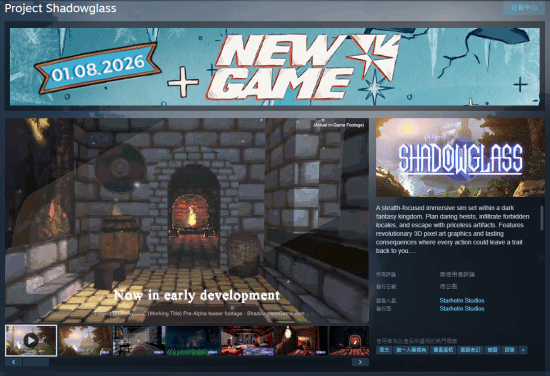Click the game description paragraph text

(452, 229)
